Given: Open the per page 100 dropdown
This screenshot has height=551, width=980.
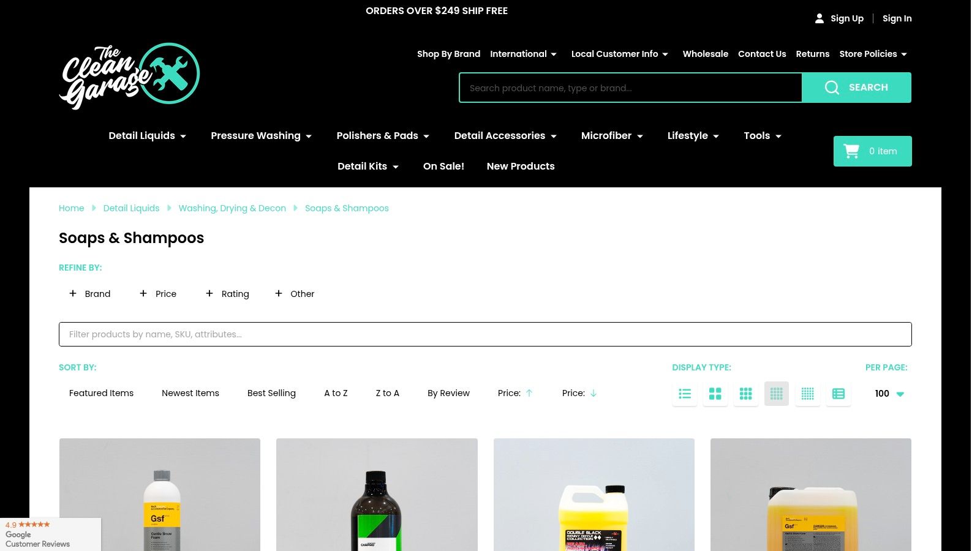Looking at the screenshot, I should (889, 394).
